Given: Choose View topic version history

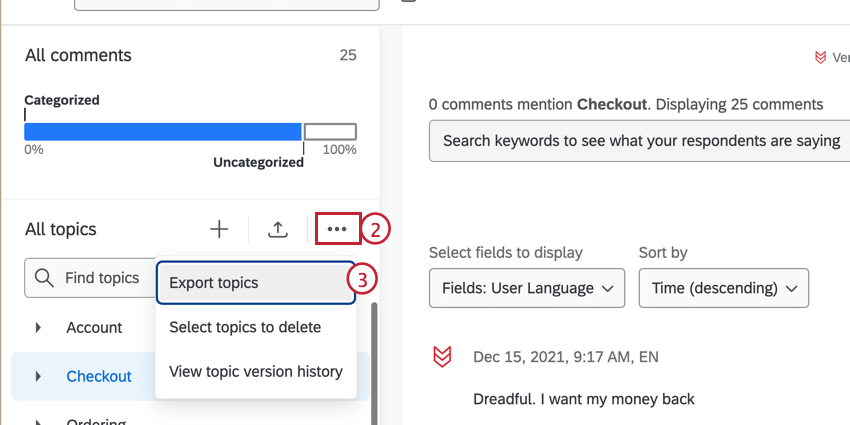Looking at the screenshot, I should [256, 372].
